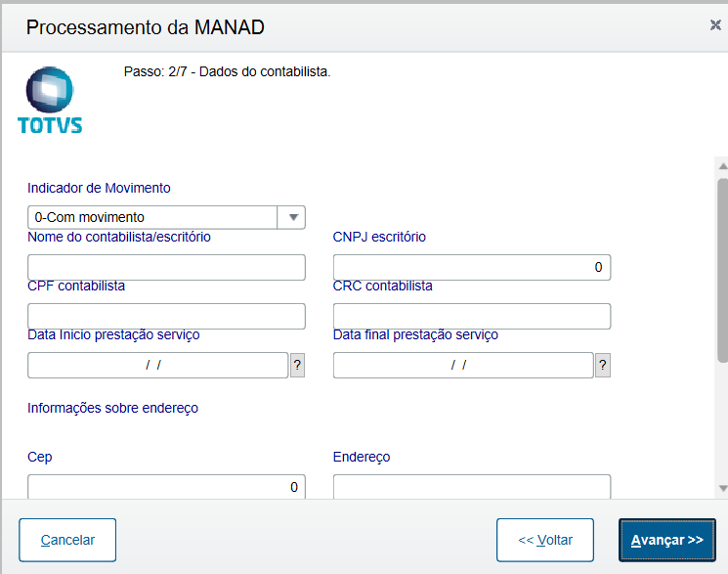
Task: Select the Cep input field
Action: tap(166, 486)
